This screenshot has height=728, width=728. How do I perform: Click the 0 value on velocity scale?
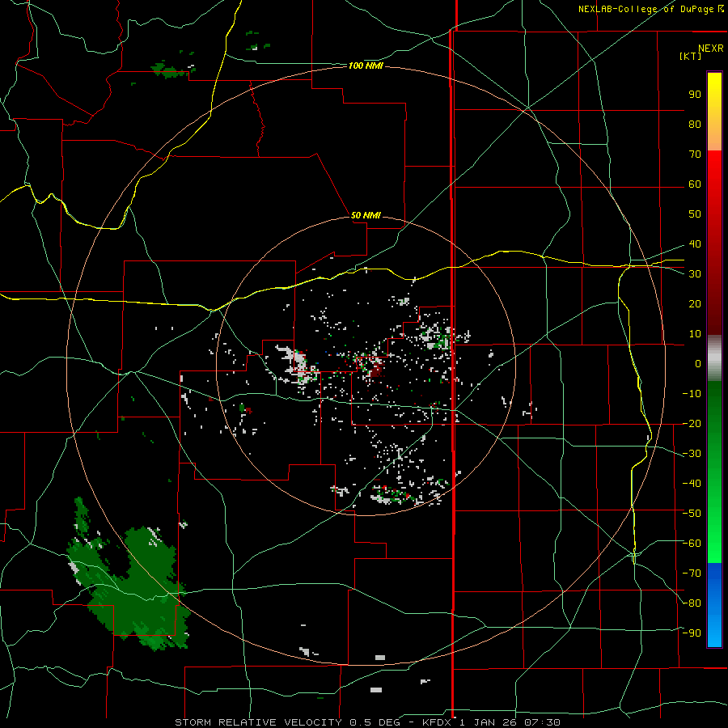[698, 364]
